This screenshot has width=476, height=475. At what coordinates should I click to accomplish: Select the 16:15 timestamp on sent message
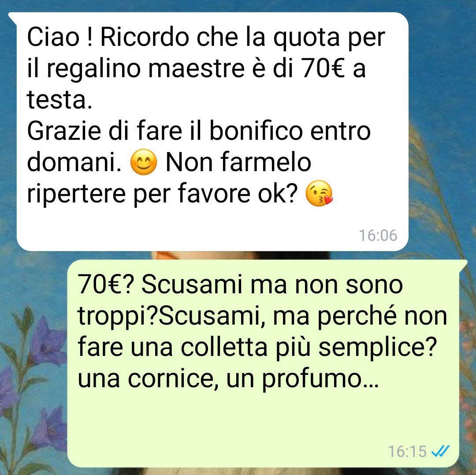tap(407, 451)
